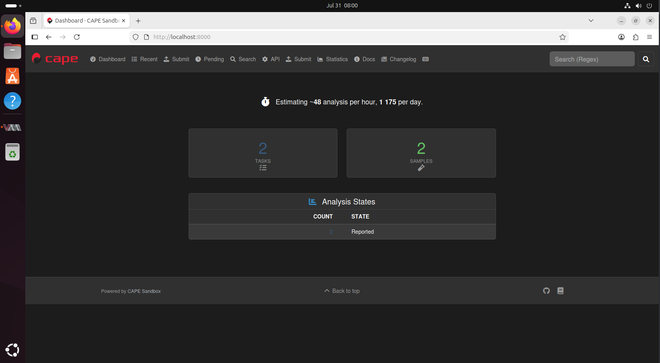Launch Firefox from the dock
The image size is (660, 363).
pos(13,26)
